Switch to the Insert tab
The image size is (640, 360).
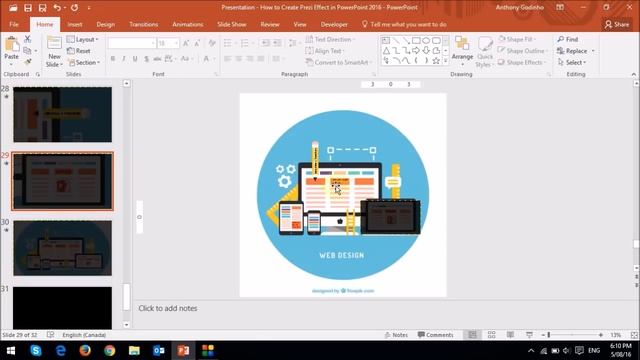point(75,24)
